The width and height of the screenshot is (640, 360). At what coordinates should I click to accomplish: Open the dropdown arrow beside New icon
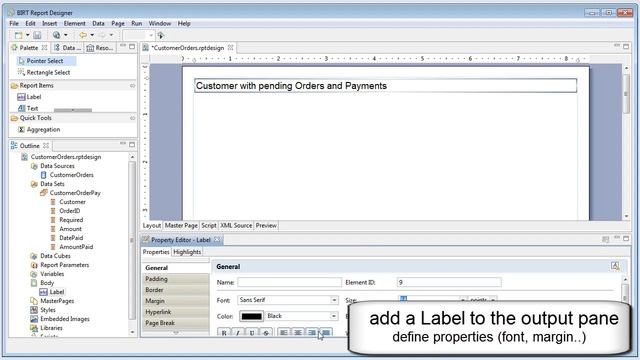[x=27, y=35]
